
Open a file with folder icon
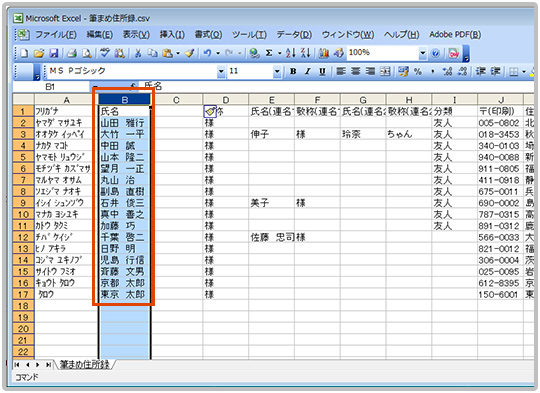pyautogui.click(x=39, y=53)
